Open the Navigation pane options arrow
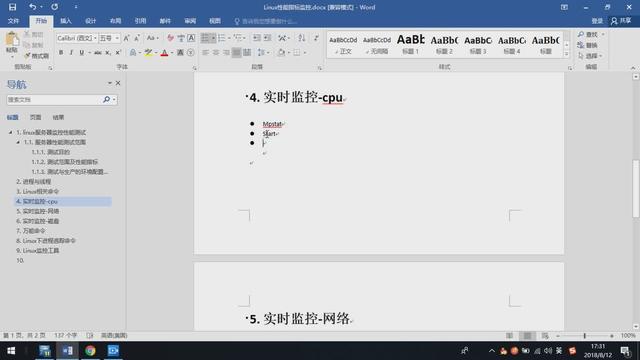 pos(109,83)
